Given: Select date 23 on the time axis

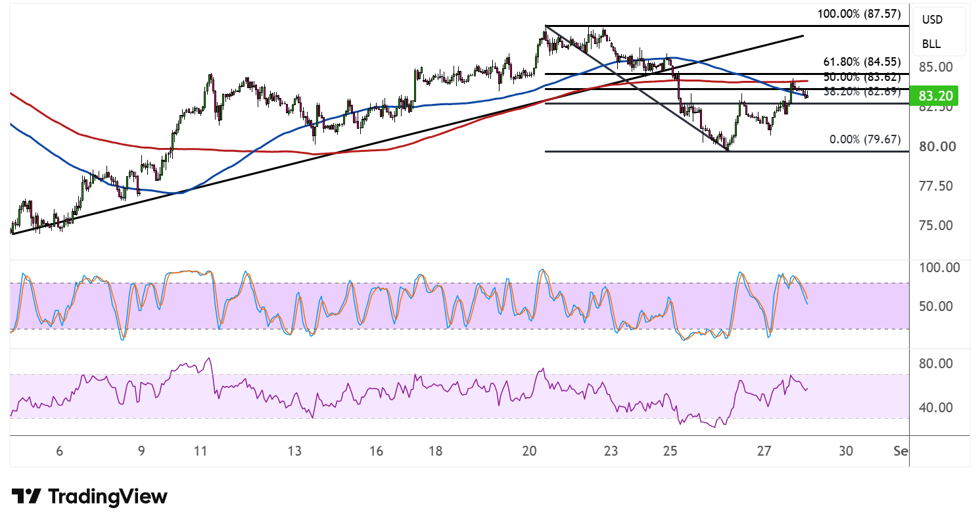Looking at the screenshot, I should point(611,452).
